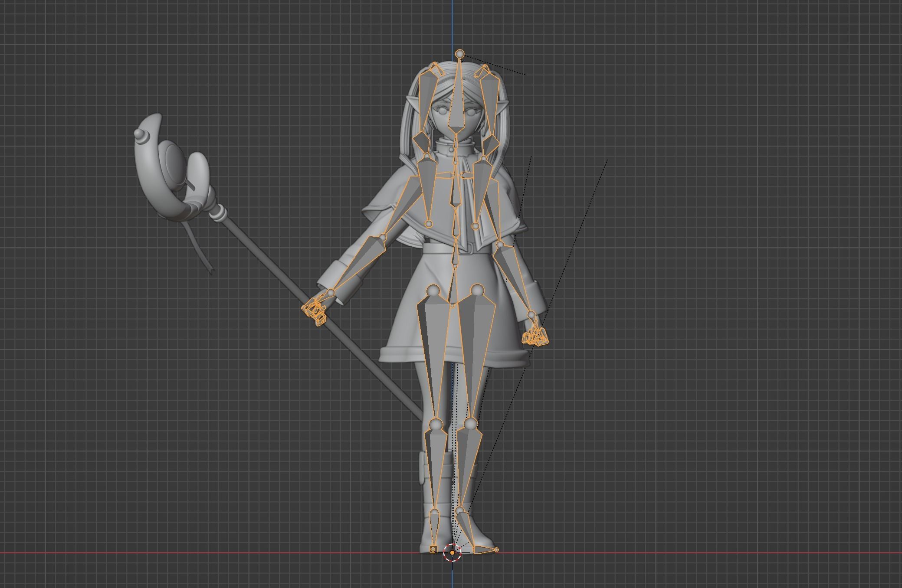The height and width of the screenshot is (588, 902).
Task: Select the finger bones gripping the staff
Action: [x=315, y=310]
